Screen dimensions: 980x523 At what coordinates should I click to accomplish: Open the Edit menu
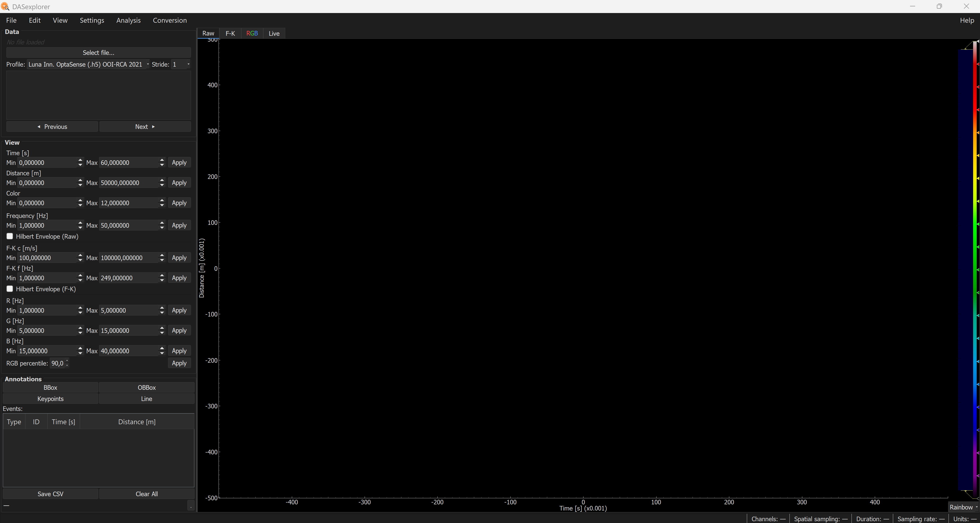coord(35,20)
